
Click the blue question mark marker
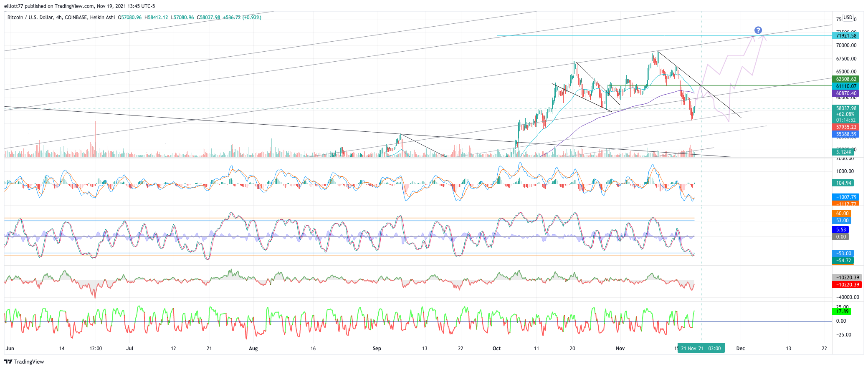(758, 30)
